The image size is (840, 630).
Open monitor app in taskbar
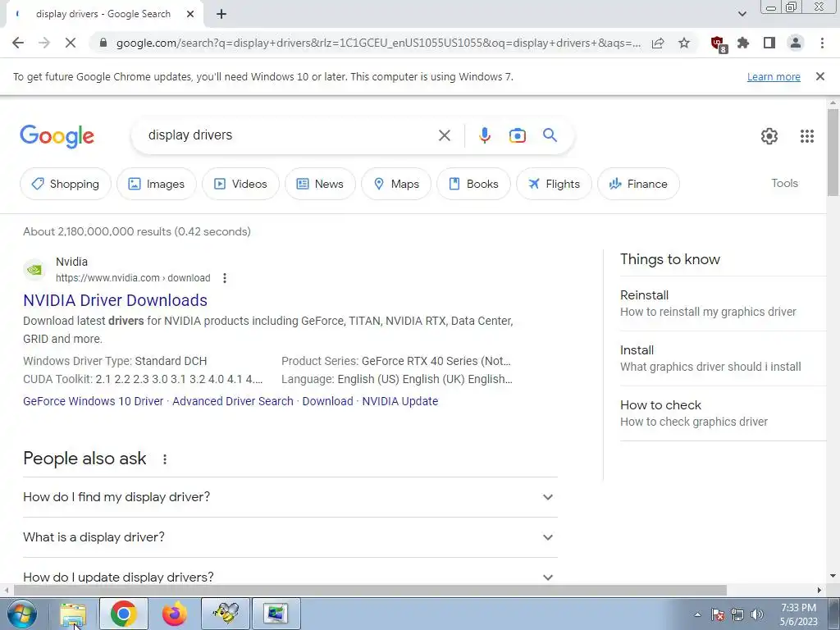point(276,614)
